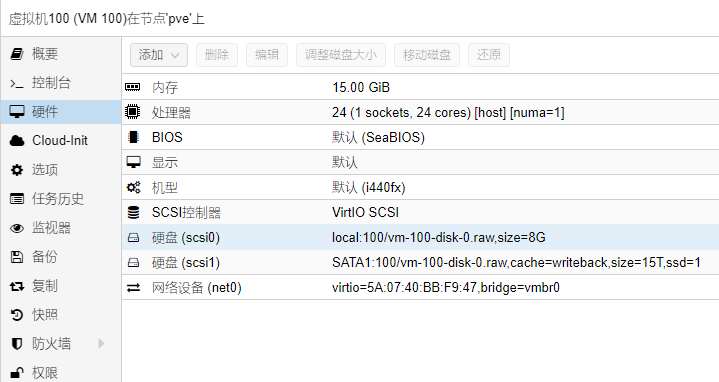Click the 控制台 console terminal icon

17,83
